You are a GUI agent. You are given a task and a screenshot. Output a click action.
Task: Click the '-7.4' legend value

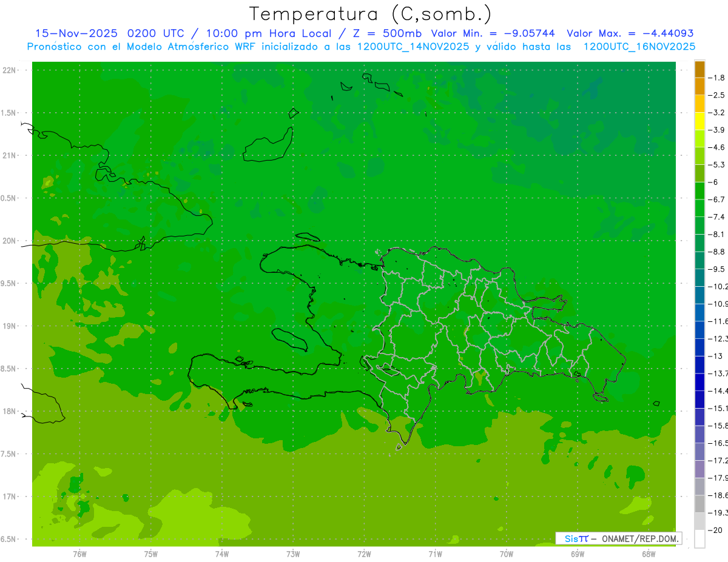(718, 216)
